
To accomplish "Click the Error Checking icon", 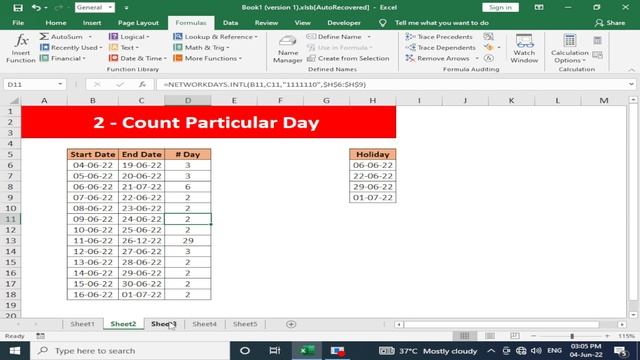I will (x=489, y=47).
